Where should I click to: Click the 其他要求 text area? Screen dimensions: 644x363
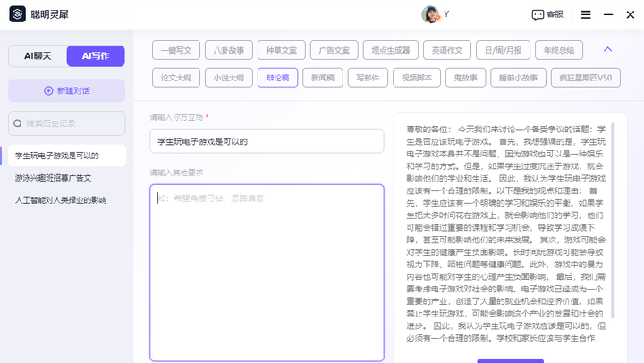(x=267, y=273)
